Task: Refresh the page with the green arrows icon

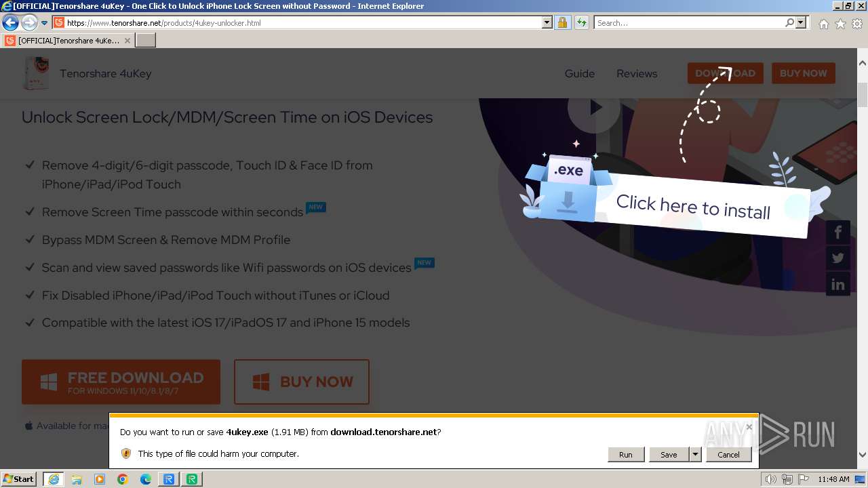Action: [581, 22]
